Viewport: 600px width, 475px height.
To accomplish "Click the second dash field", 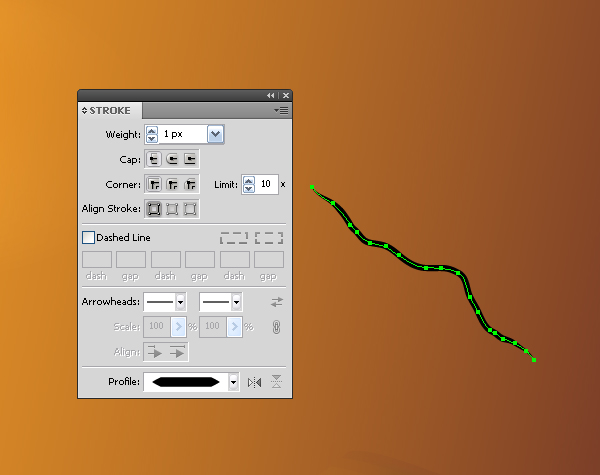I will coord(166,260).
